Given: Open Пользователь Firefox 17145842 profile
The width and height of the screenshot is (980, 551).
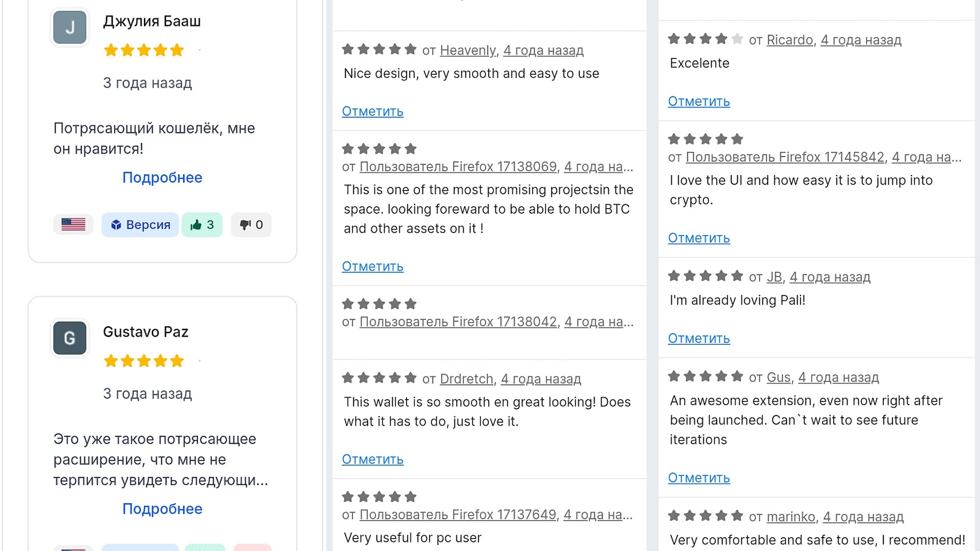Looking at the screenshot, I should click(x=785, y=157).
